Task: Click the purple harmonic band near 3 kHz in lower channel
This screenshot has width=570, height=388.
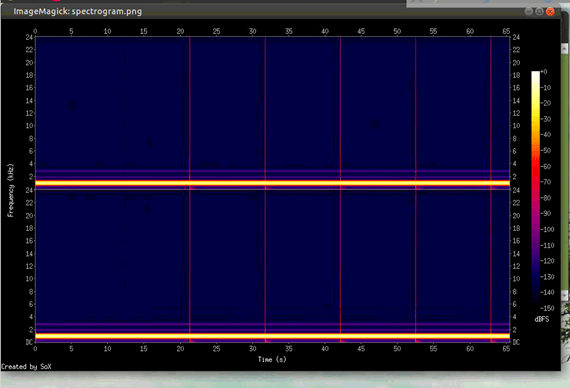Action: (x=272, y=324)
